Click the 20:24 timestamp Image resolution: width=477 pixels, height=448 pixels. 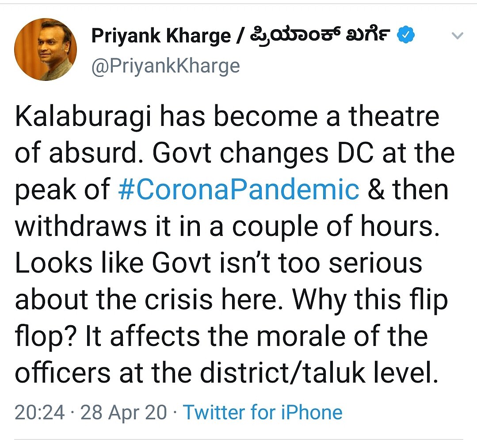[x=40, y=413]
